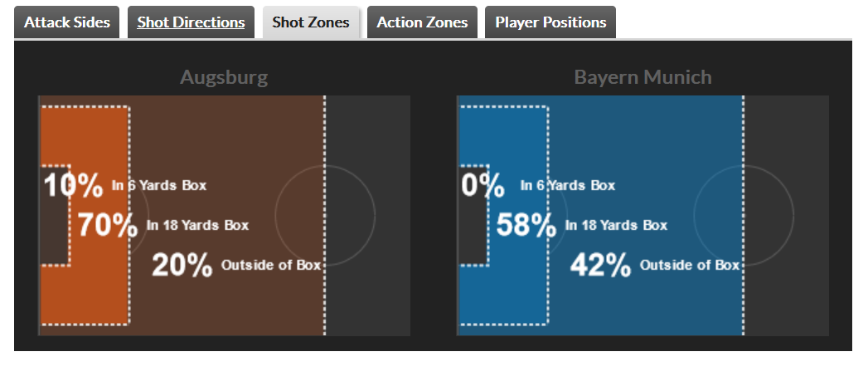Click Bayern Munich's 'In 18 Yards Box' label

click(x=616, y=225)
